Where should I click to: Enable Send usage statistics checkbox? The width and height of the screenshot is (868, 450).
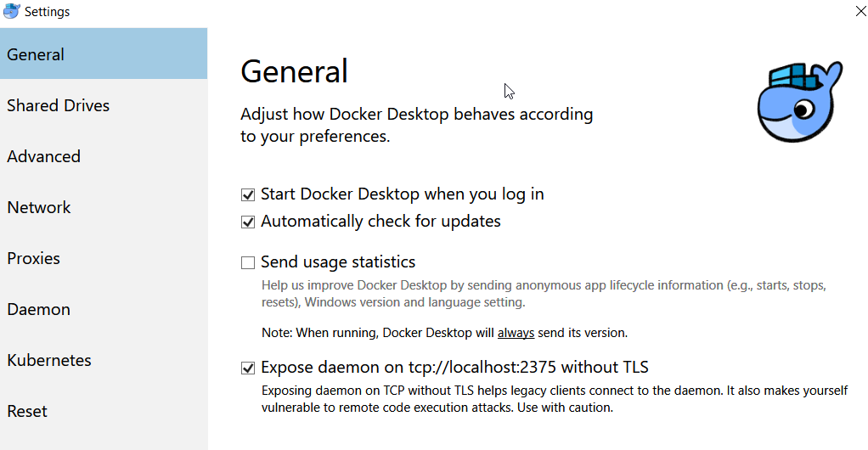point(248,262)
